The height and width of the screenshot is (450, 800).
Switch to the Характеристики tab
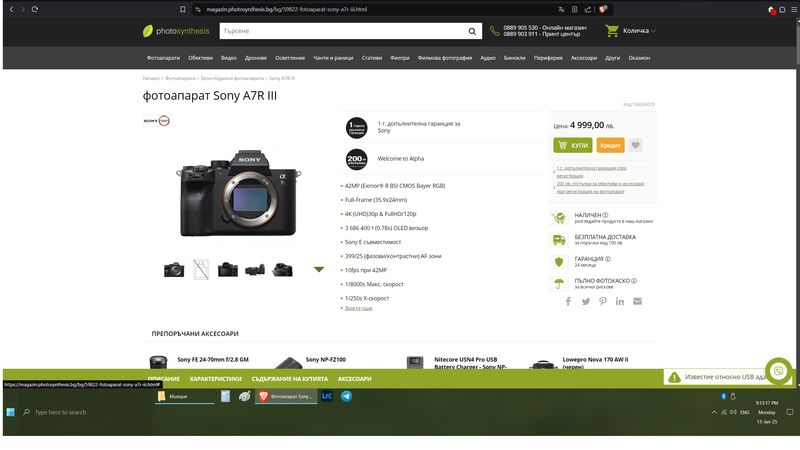click(215, 379)
